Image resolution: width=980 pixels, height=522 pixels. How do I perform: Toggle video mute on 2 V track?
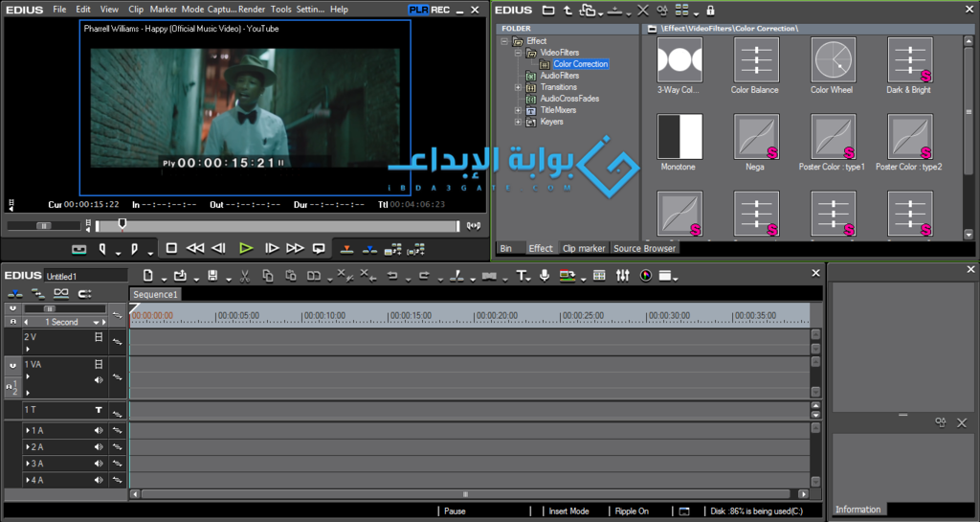(99, 337)
